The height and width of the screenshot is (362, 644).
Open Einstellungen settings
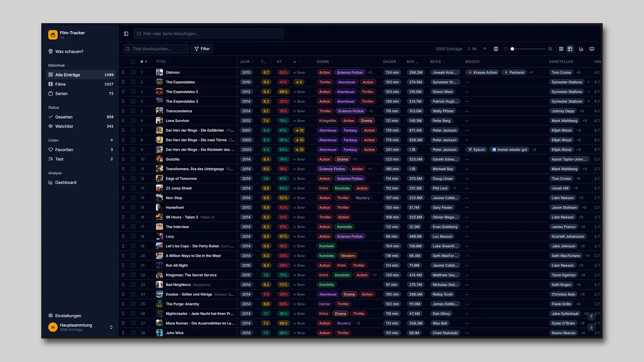click(81, 316)
